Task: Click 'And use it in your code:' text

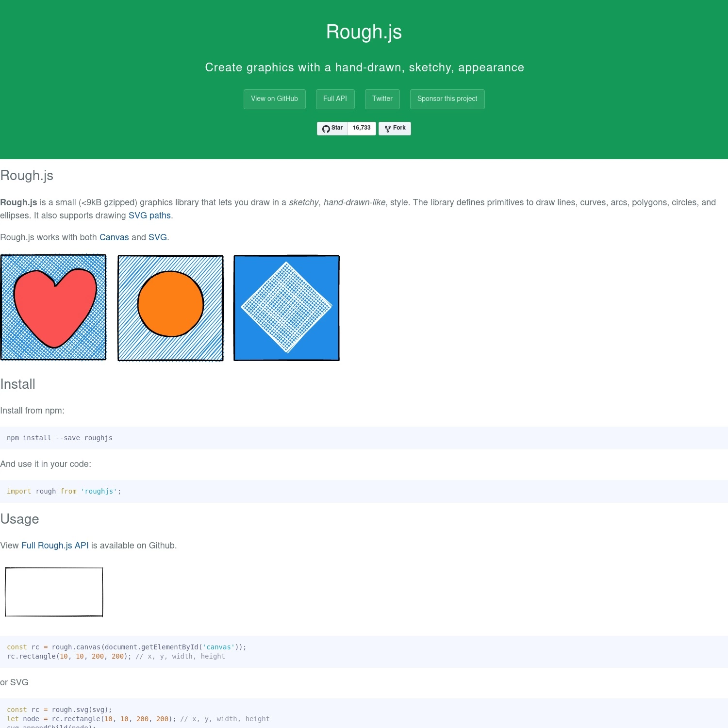Action: click(46, 464)
